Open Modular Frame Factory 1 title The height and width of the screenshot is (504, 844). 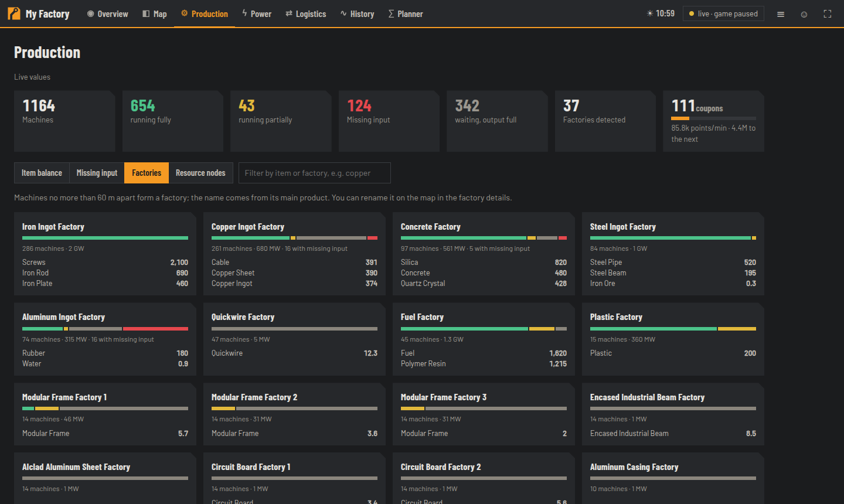coord(64,397)
